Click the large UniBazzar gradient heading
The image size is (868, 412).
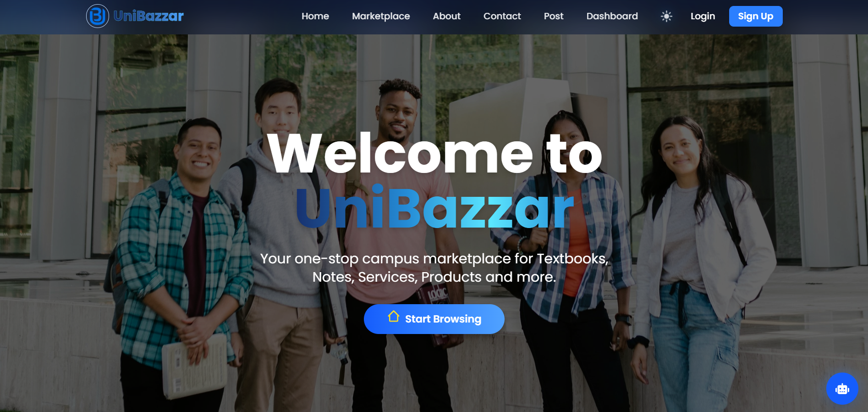tap(434, 208)
